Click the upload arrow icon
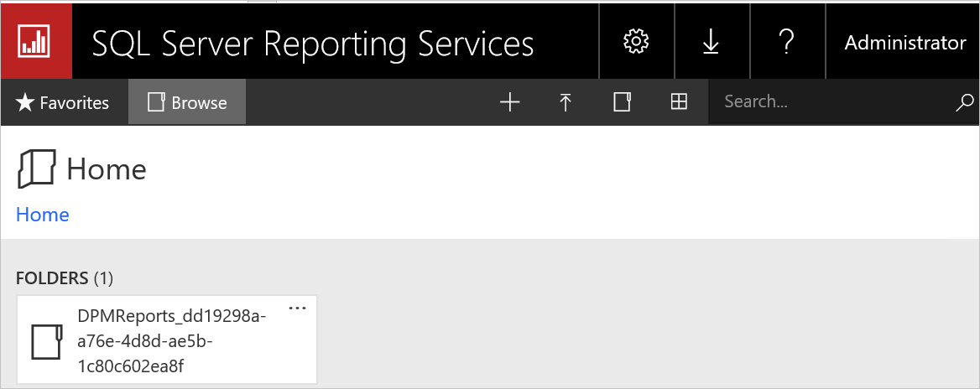980x389 pixels. (566, 102)
